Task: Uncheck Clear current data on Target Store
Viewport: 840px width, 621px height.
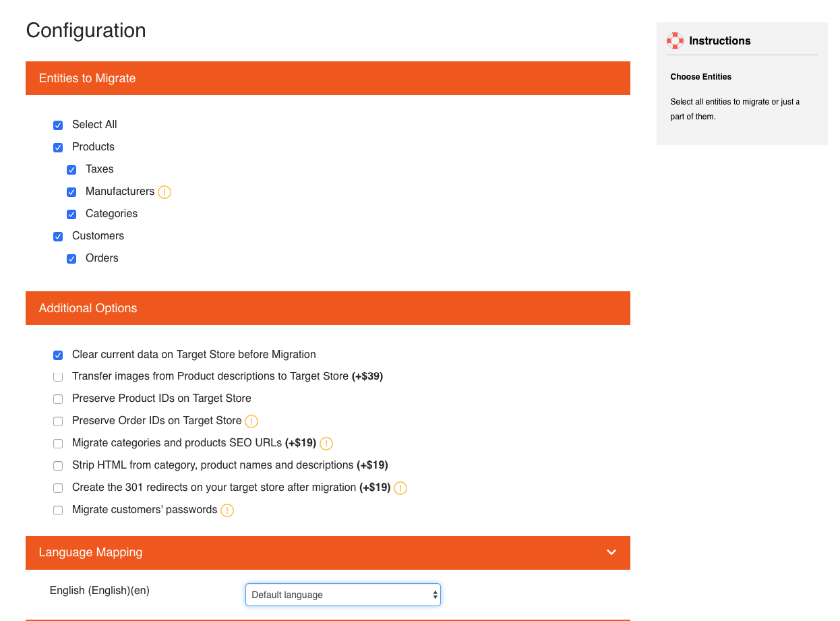Action: point(58,355)
